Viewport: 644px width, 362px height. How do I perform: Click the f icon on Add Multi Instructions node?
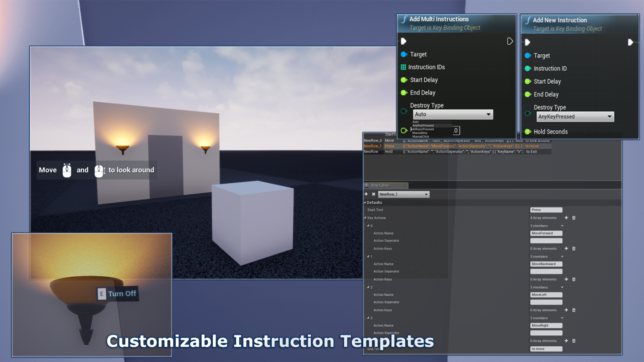click(x=405, y=19)
